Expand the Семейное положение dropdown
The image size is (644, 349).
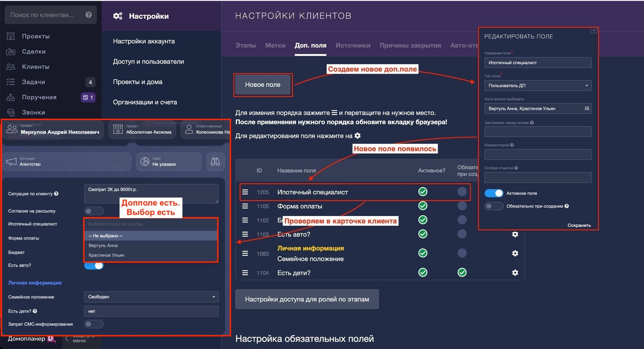click(x=151, y=297)
